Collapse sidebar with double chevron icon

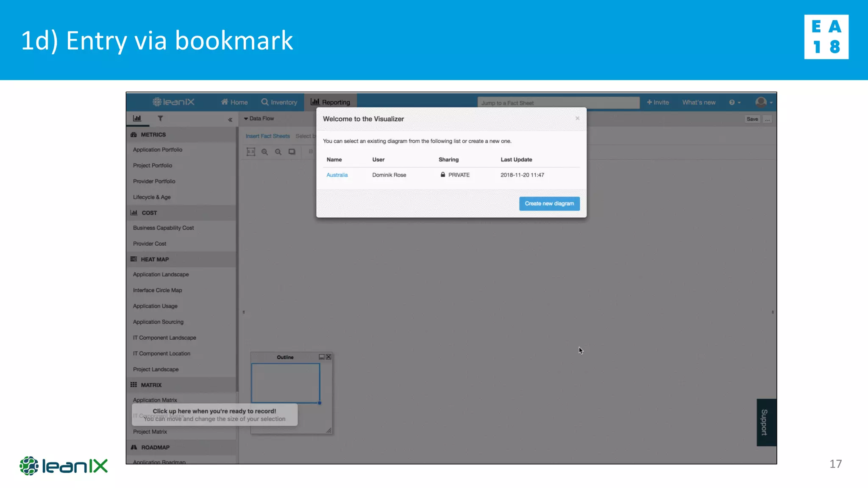tap(230, 120)
